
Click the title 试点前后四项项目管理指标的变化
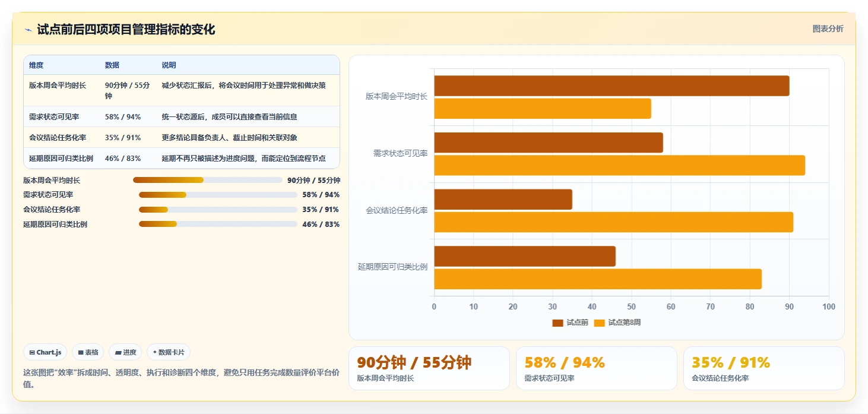point(126,29)
